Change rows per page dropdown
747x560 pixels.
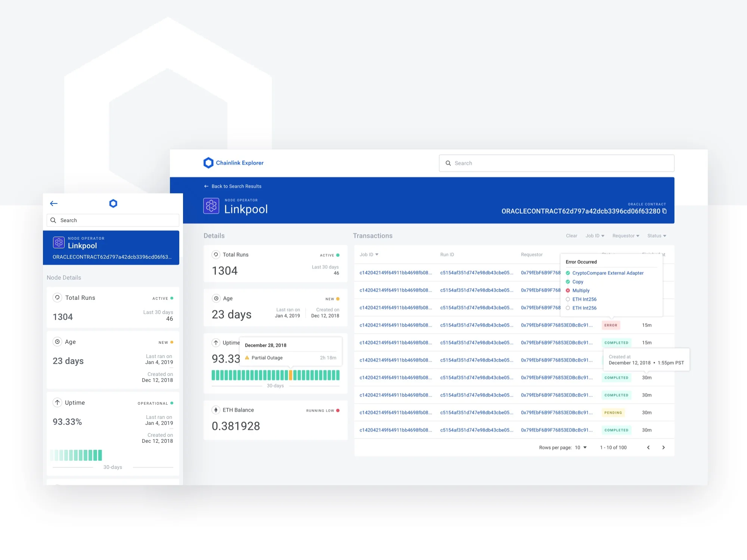click(581, 448)
